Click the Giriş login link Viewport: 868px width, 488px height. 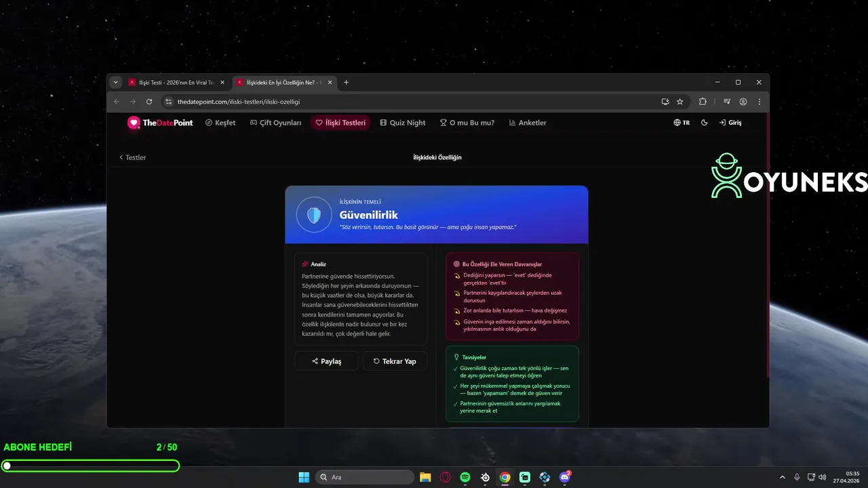[x=730, y=123]
